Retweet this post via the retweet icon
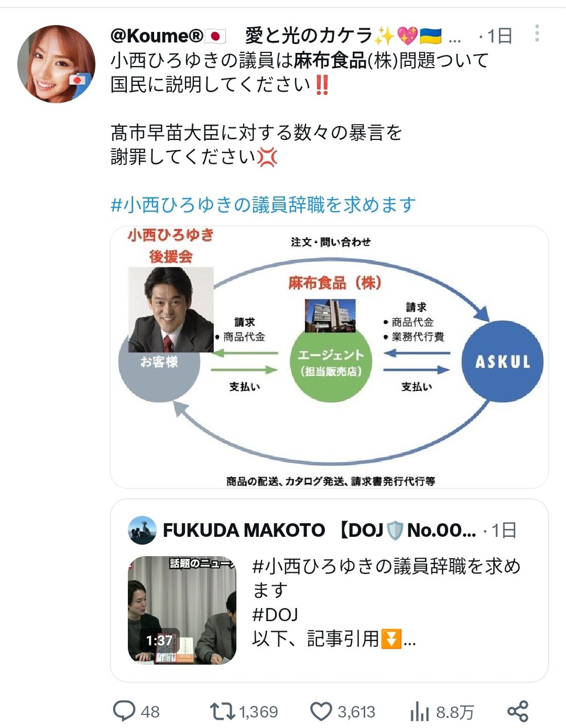The image size is (566, 728). coord(222,711)
